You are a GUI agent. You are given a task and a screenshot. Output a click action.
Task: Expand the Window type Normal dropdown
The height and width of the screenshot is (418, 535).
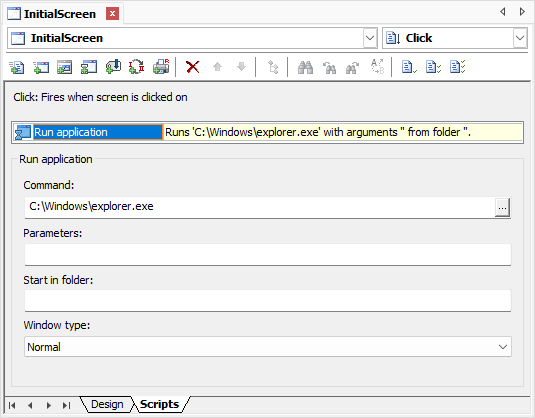click(503, 347)
